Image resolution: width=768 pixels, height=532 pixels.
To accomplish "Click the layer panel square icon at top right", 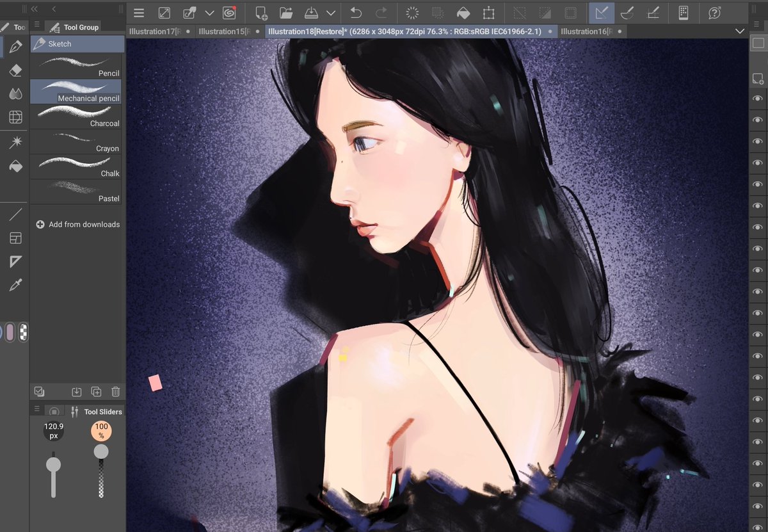I will (x=758, y=43).
